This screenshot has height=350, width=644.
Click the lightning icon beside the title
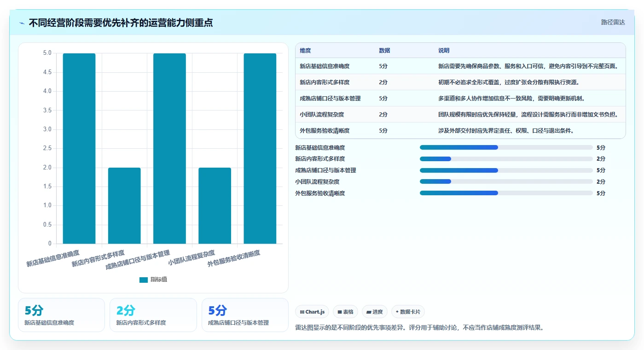(x=22, y=23)
